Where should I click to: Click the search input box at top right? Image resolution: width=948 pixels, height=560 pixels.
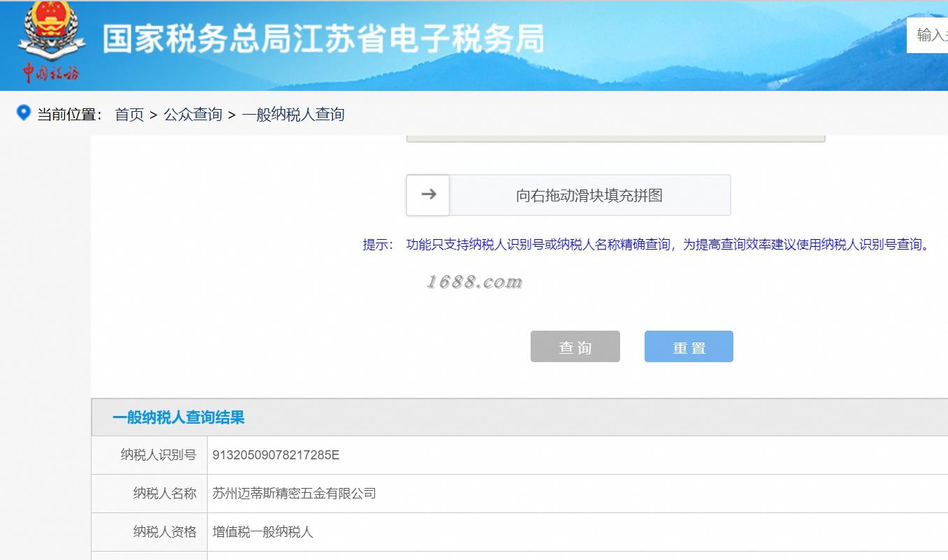(x=928, y=35)
